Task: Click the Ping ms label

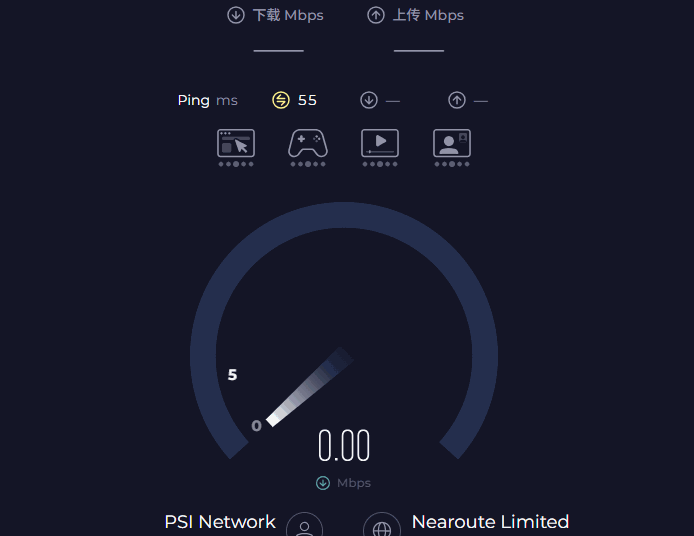Action: click(x=208, y=100)
